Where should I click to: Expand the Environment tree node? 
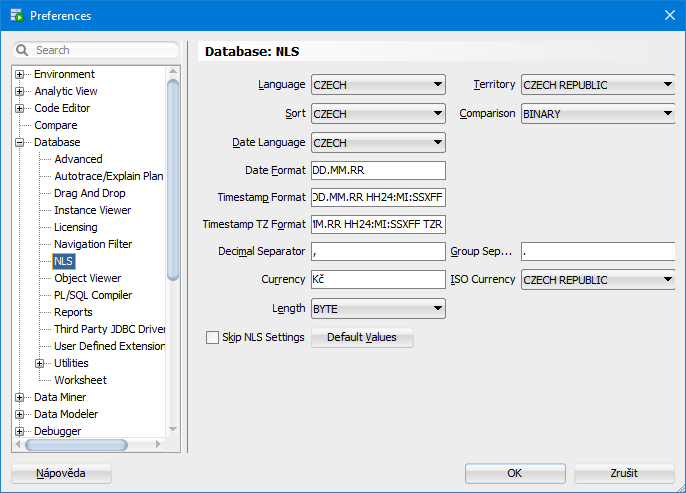(19, 75)
